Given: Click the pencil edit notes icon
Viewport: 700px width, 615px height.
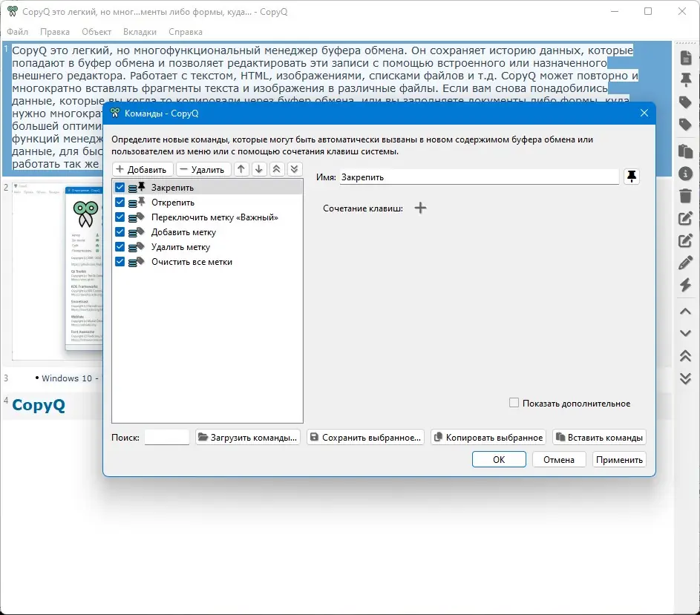Looking at the screenshot, I should tap(686, 263).
